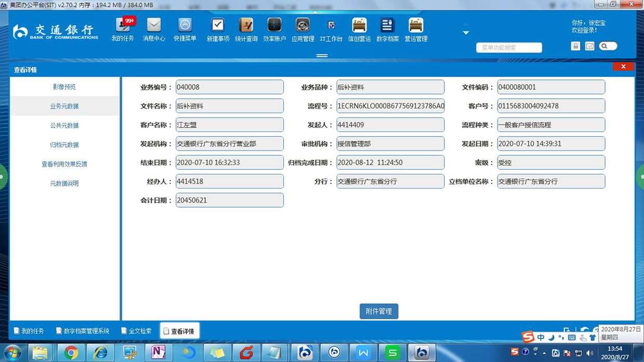
Task: Select 影像预览 in the left menu
Action: tap(64, 87)
